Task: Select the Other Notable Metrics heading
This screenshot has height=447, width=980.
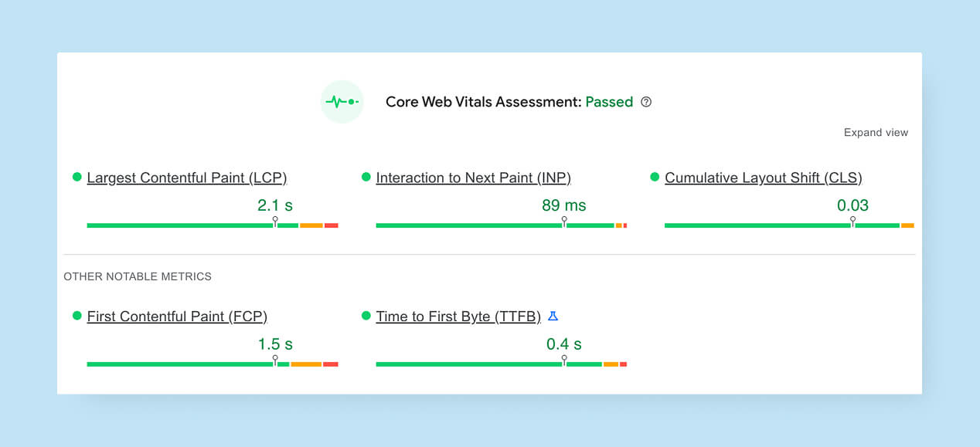Action: [x=136, y=276]
